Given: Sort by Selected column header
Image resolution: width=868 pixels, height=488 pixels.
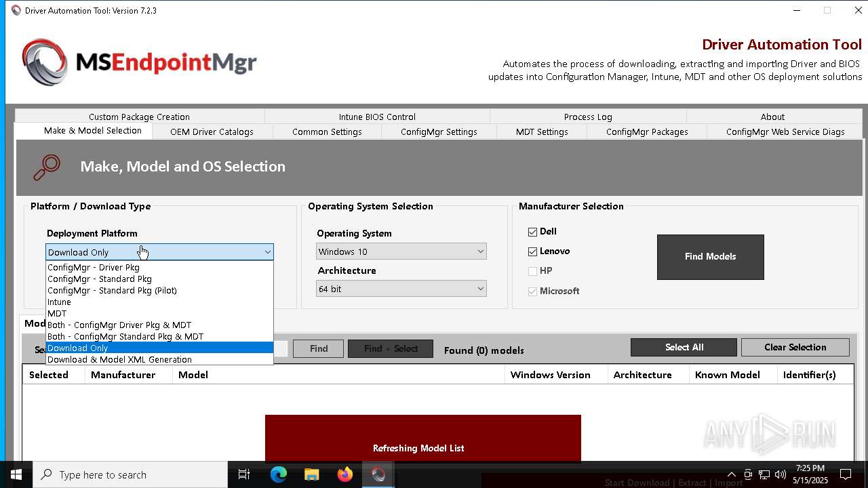Looking at the screenshot, I should (x=54, y=375).
